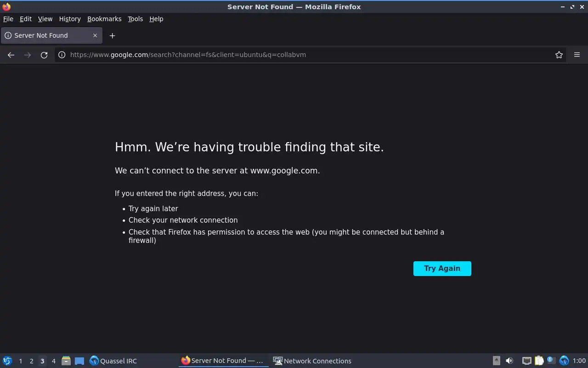This screenshot has height=368, width=588.
Task: Reload the current page
Action: coord(44,55)
